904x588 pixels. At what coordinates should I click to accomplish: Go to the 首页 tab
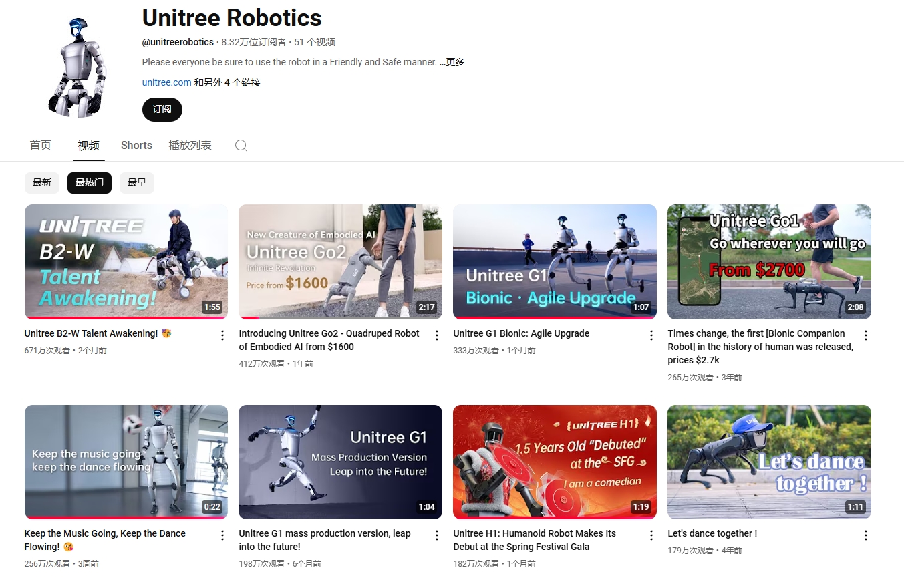[40, 146]
